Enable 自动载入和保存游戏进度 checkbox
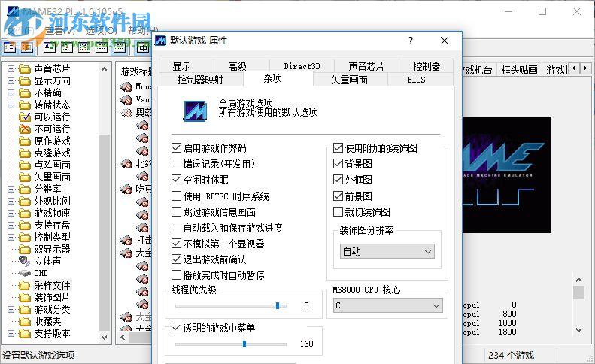Viewport: 595px width, 364px height. pos(176,228)
